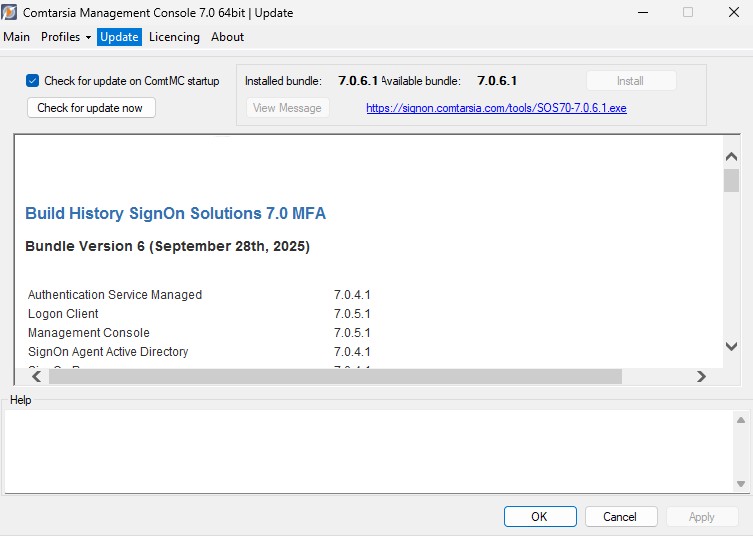
Task: Select the Logon Client row label
Action: [63, 314]
